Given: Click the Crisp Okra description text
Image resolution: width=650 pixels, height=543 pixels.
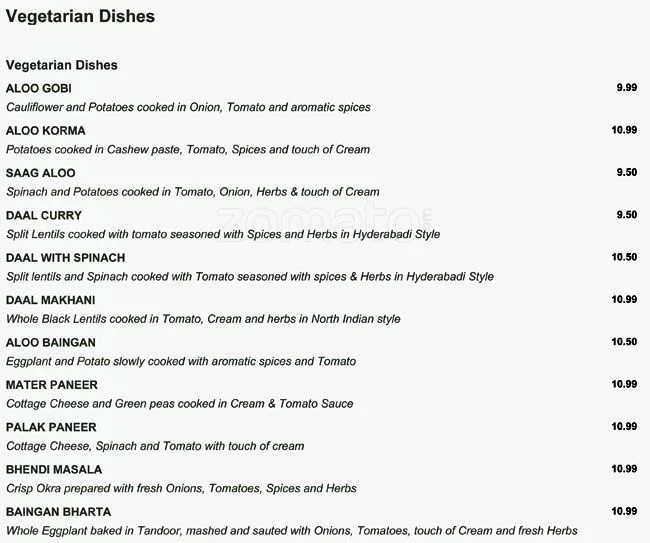Looking at the screenshot, I should 181,488.
